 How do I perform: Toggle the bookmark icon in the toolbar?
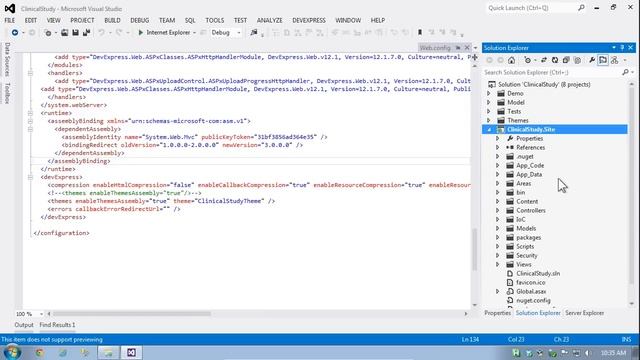(420, 32)
